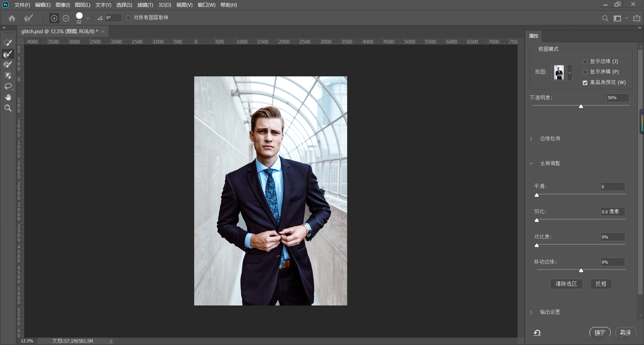Select the Brush tool in toolbar
644x345 pixels.
[8, 64]
